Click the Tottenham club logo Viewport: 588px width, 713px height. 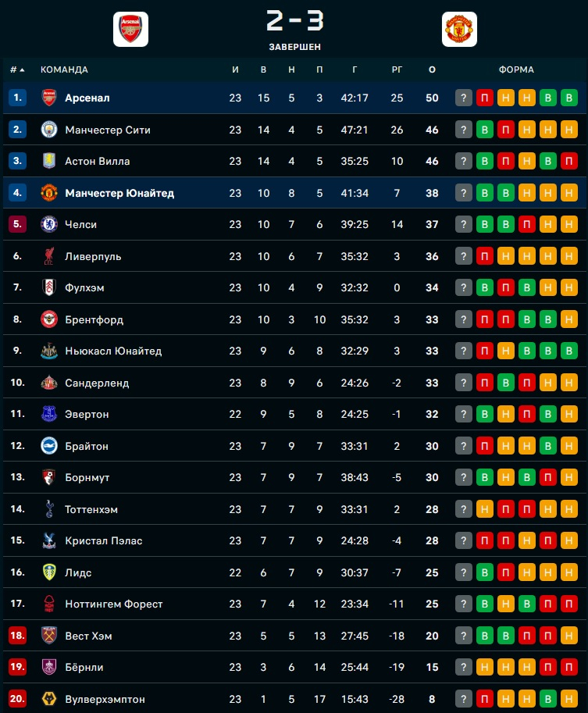click(49, 509)
